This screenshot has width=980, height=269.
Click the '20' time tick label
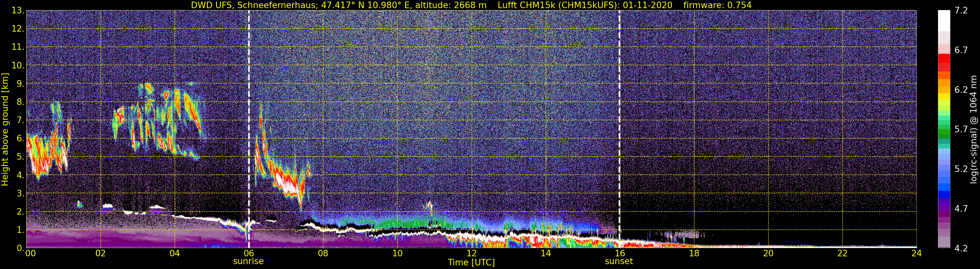(x=768, y=253)
